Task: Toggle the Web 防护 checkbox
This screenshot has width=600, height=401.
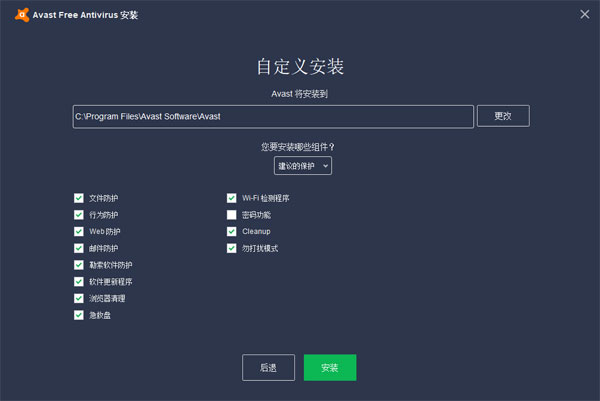Action: click(79, 231)
